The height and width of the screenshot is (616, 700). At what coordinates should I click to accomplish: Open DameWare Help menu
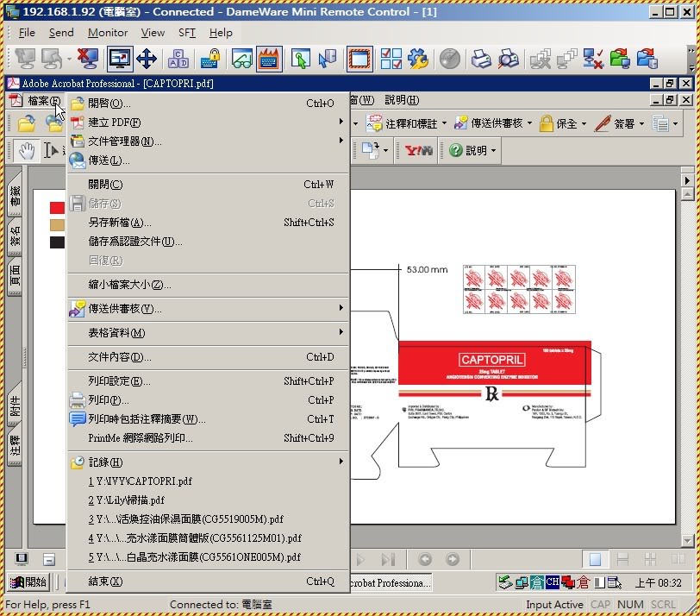[x=221, y=33]
